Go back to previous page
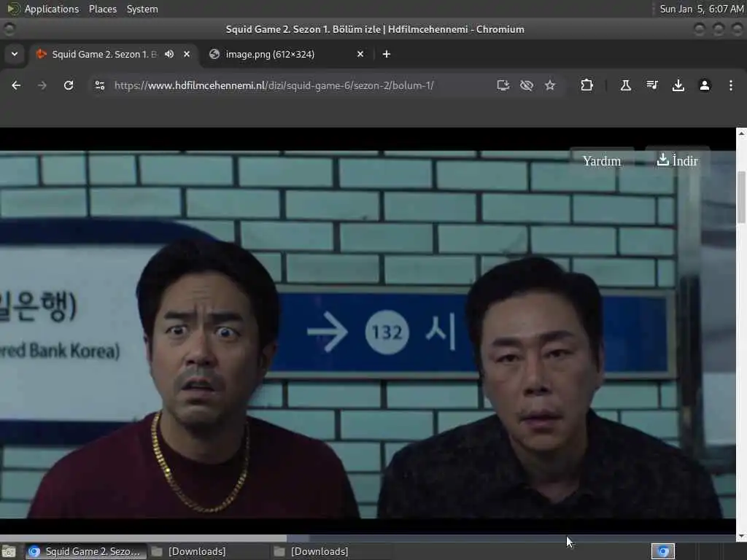The height and width of the screenshot is (560, 747). click(x=16, y=85)
